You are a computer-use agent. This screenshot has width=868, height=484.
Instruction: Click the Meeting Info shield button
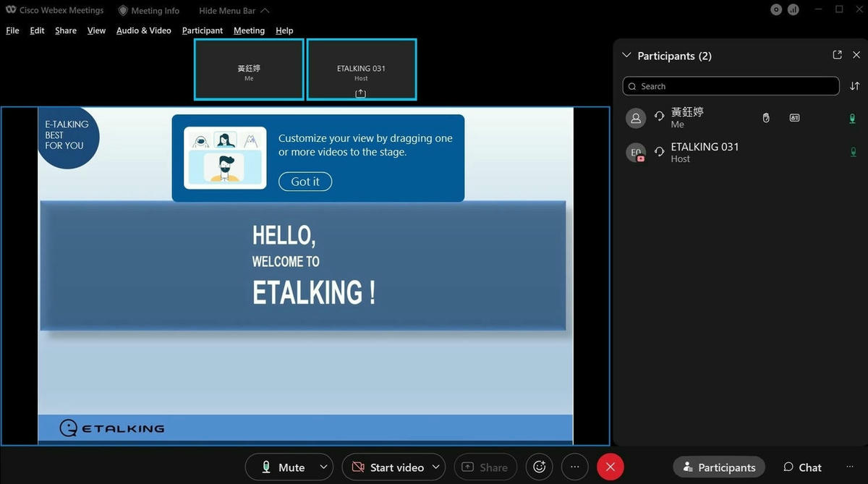[149, 11]
